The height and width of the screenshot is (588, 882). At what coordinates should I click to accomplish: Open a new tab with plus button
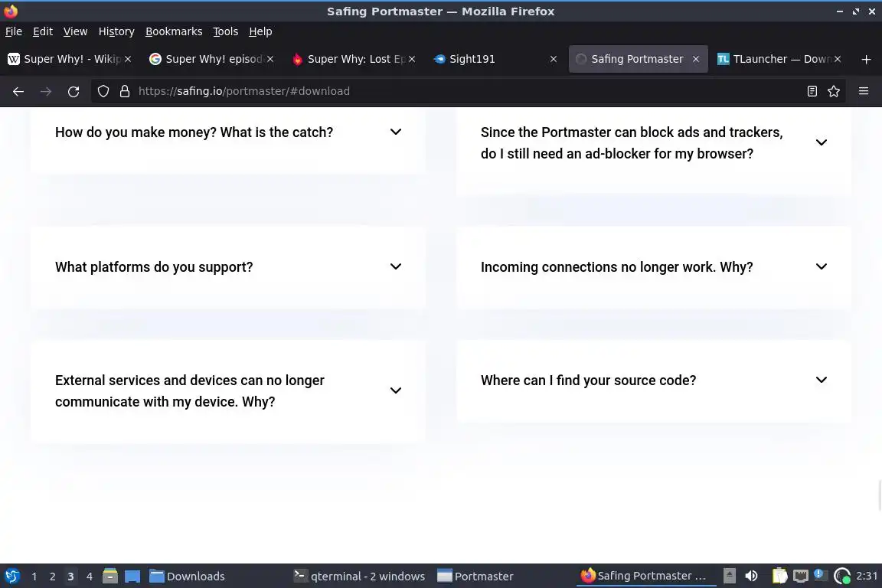coord(866,59)
